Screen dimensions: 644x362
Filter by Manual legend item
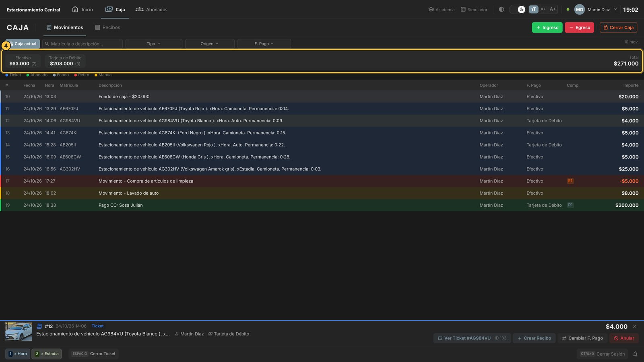(103, 75)
